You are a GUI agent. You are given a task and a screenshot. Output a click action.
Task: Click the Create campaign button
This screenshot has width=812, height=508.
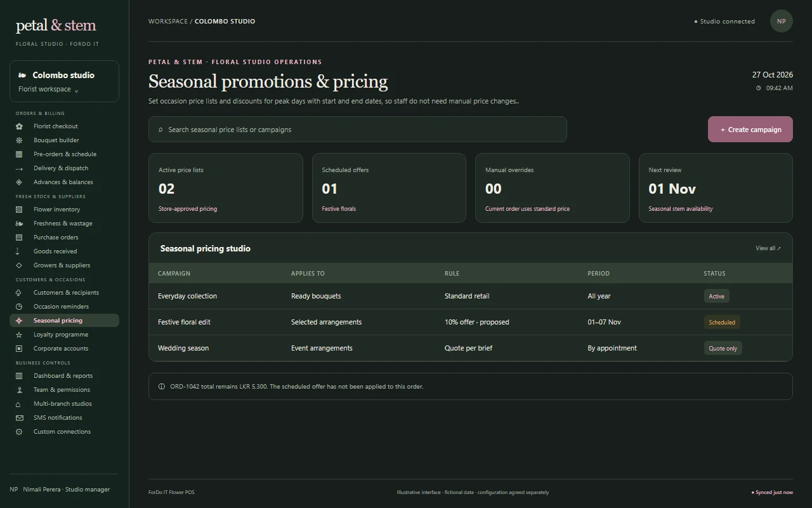click(750, 130)
